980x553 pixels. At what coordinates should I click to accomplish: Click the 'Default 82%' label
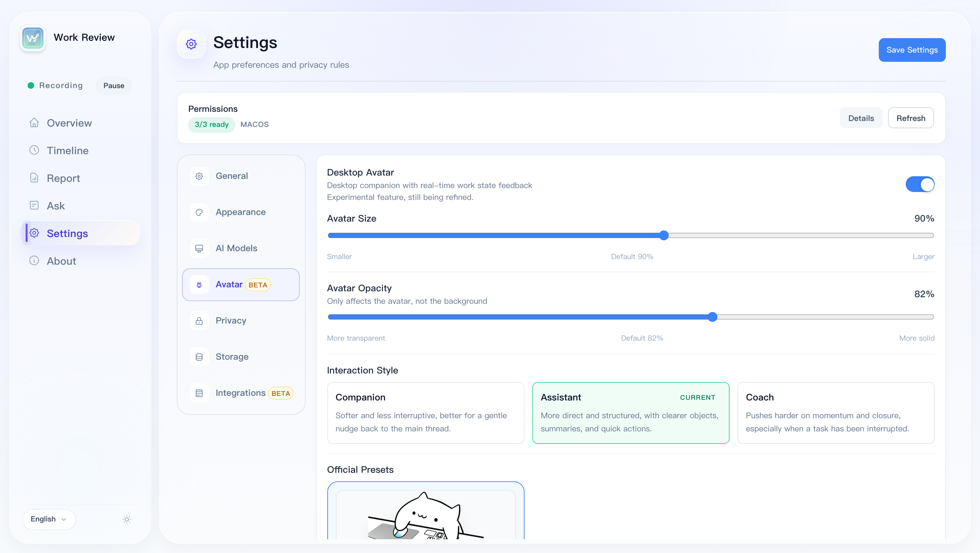click(642, 338)
